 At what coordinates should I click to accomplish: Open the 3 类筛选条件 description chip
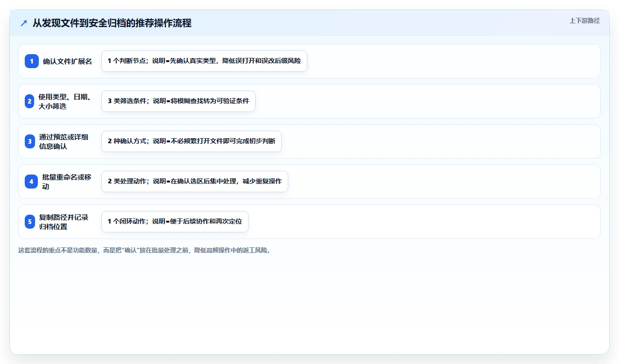(x=178, y=101)
